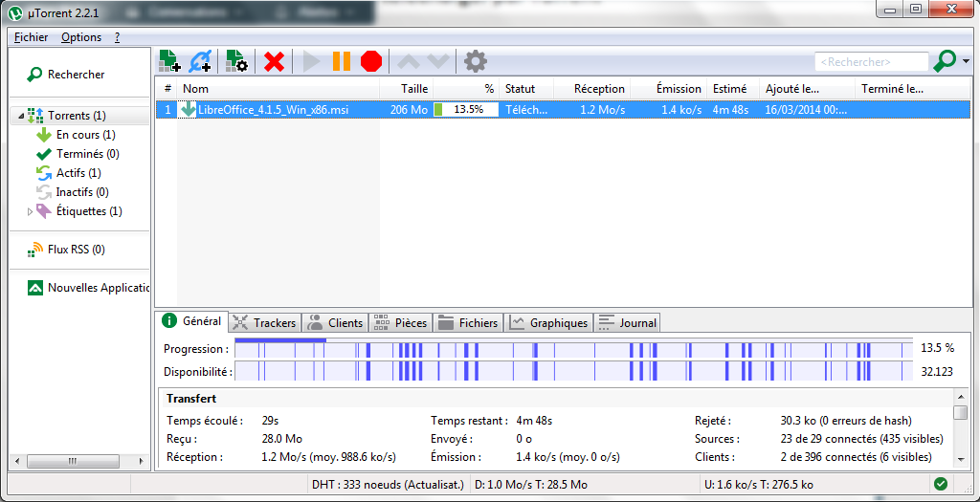Select LibreOffice_4.1.5_Win_x86.msi torrent row
Screen dimensions: 980x502
pyautogui.click(x=563, y=110)
